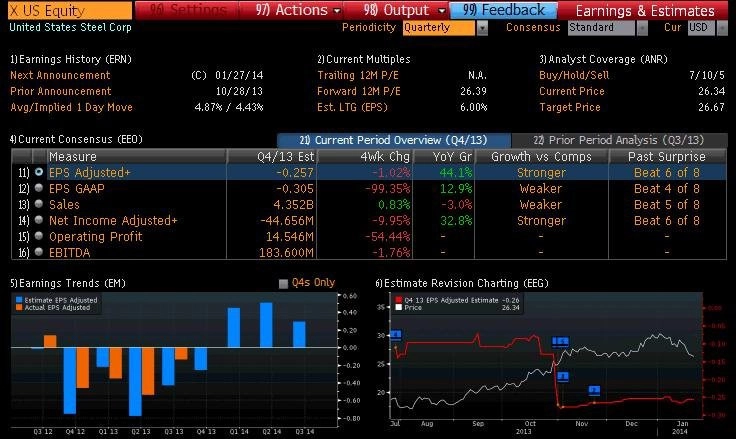Select the EPS Adjusted+ radio button

(39, 172)
